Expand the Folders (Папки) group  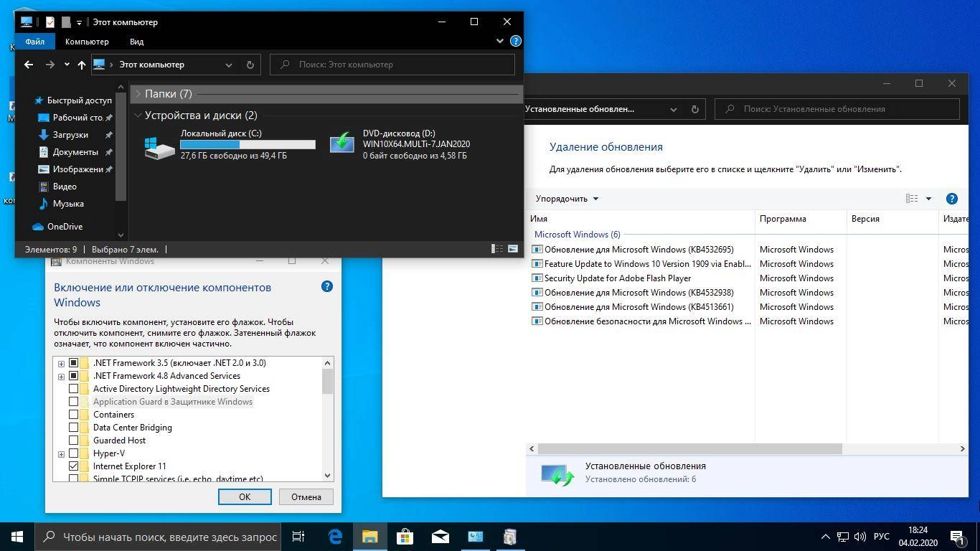tap(138, 94)
